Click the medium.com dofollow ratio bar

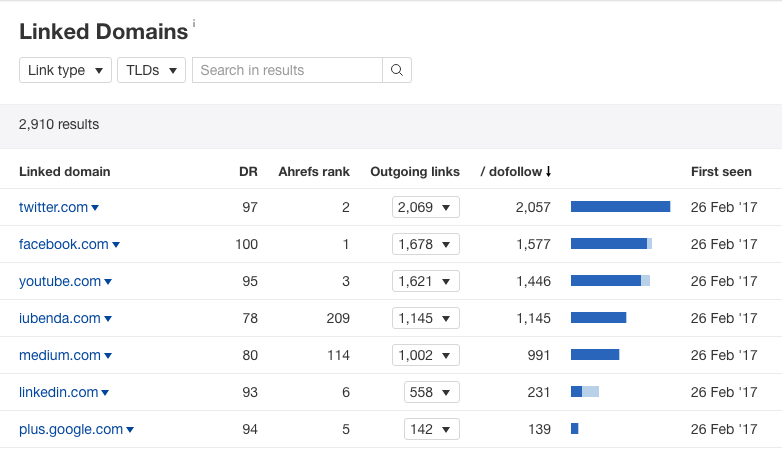click(595, 355)
